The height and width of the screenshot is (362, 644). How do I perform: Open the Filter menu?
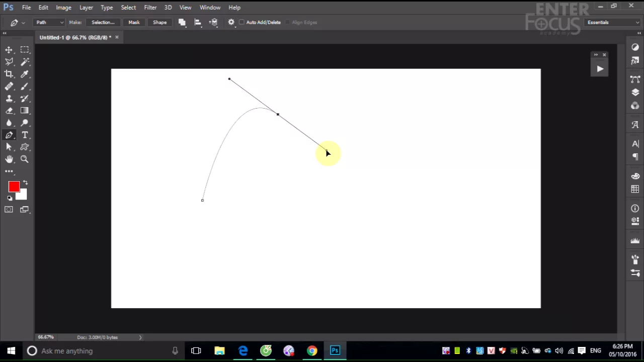pos(150,8)
